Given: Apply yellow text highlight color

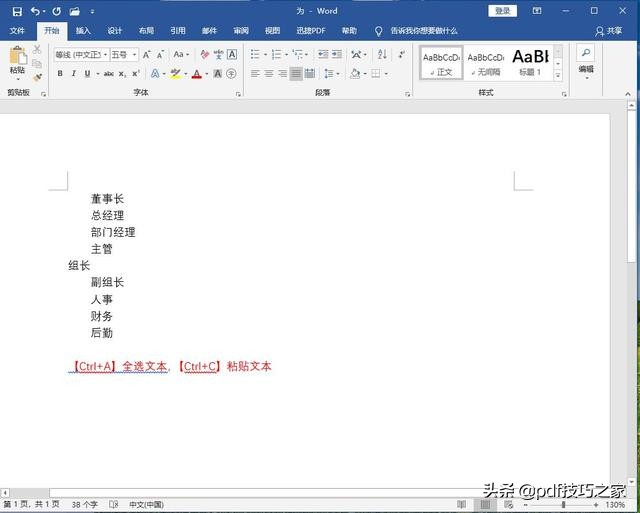Looking at the screenshot, I should tap(176, 74).
